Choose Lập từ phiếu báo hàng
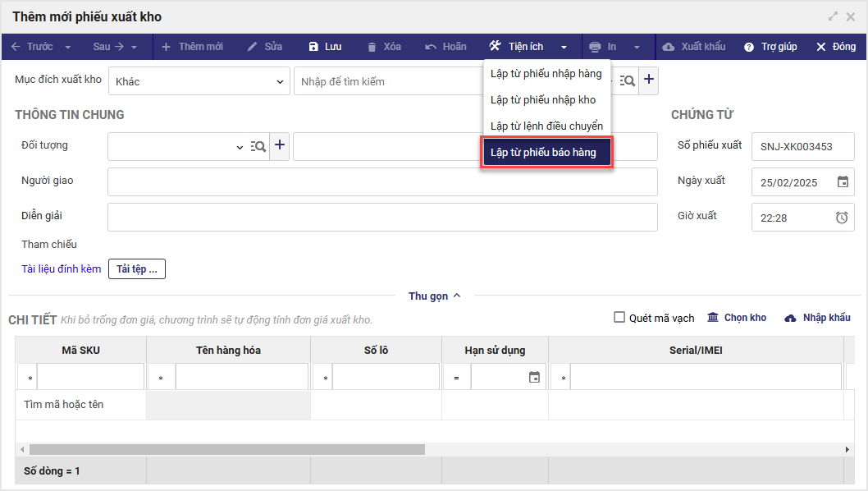 [x=546, y=153]
